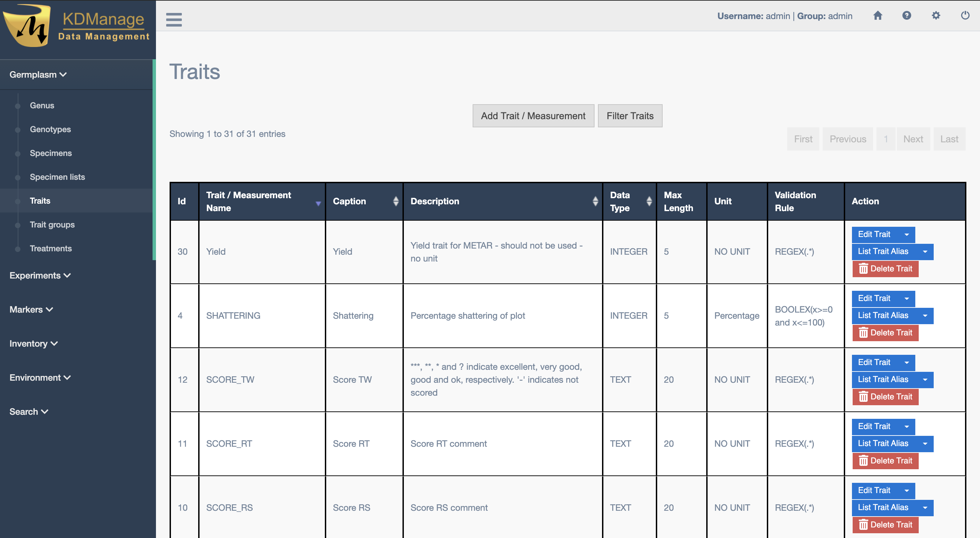
Task: Open settings gear icon
Action: [x=936, y=16]
